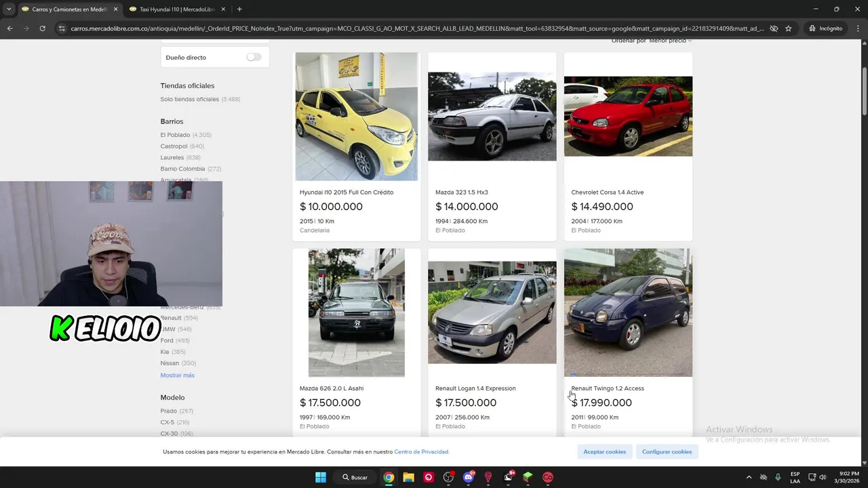Open the Centro de Privacidad link
The image size is (868, 488).
coord(422,452)
